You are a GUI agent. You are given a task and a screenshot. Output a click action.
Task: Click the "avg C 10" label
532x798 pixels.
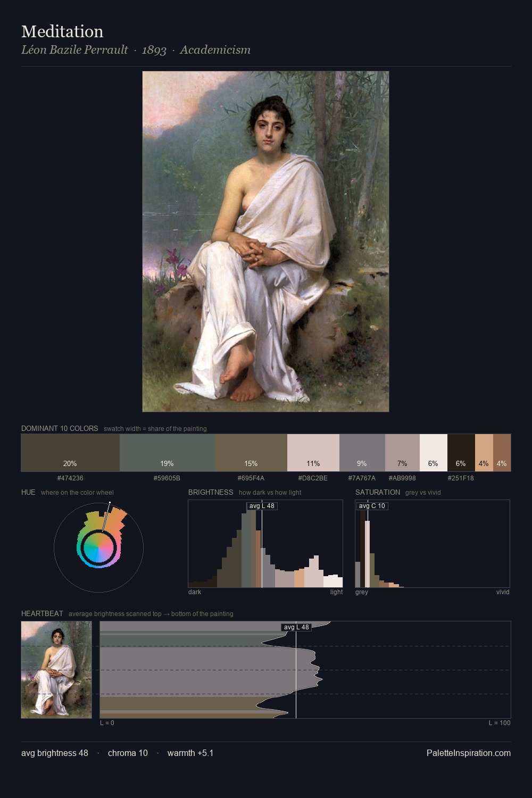pos(372,506)
